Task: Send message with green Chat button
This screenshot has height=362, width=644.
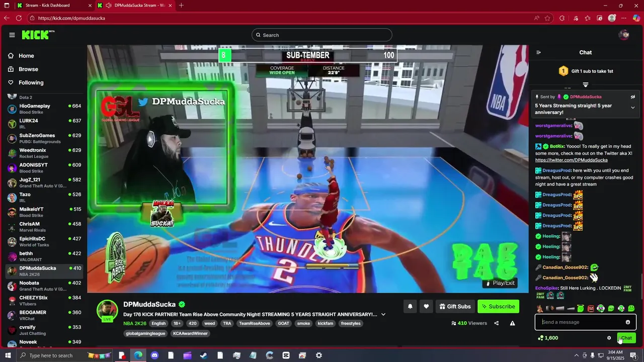Action: coord(626,338)
